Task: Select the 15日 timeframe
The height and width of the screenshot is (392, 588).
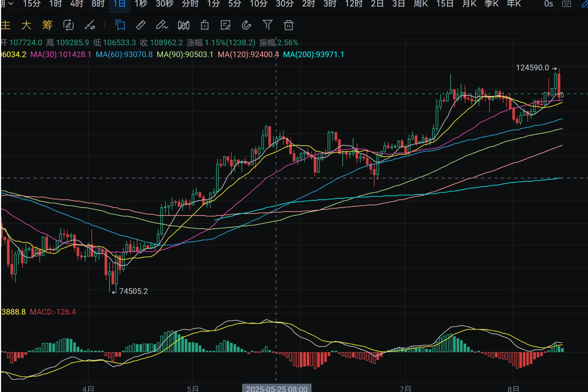Action: click(445, 4)
